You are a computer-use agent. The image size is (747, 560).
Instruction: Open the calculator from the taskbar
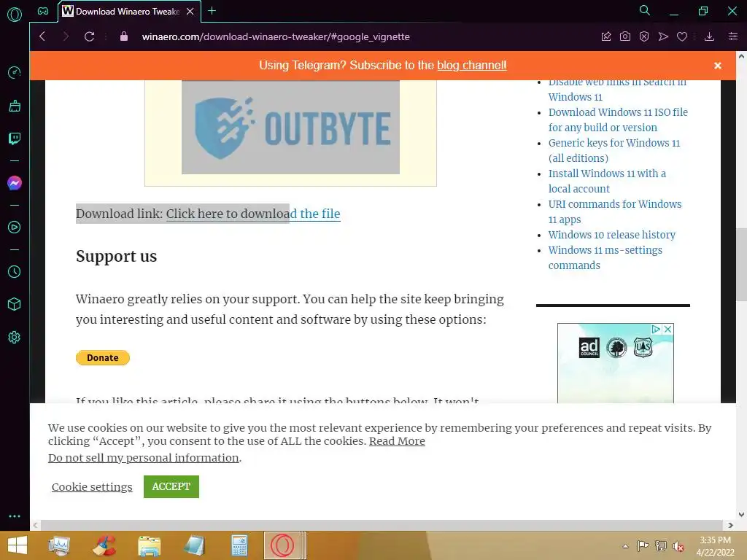pyautogui.click(x=239, y=545)
